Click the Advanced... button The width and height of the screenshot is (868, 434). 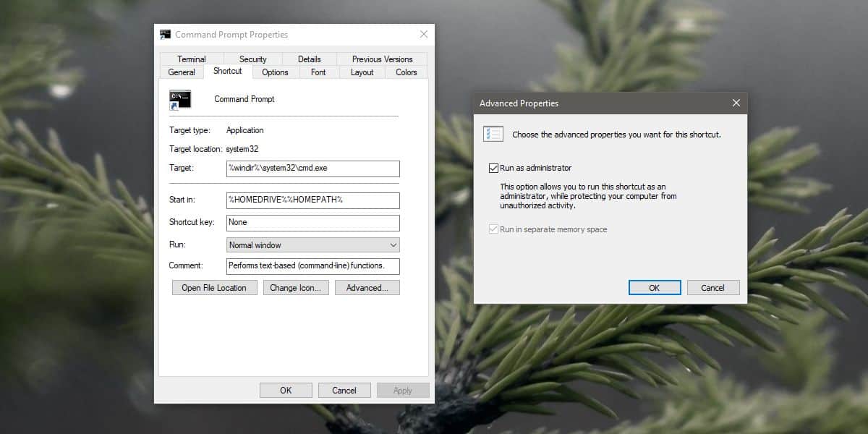pos(367,288)
